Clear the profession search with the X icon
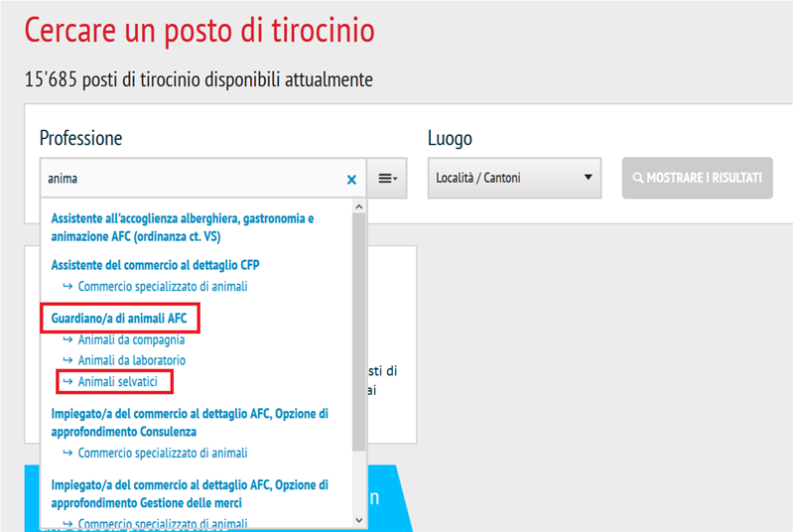 (351, 180)
